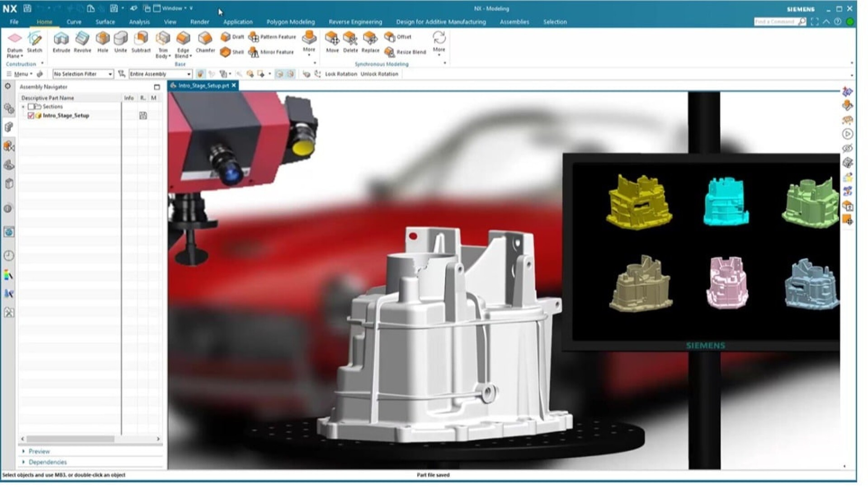Select the Hole feature tool
The image size is (868, 487).
(103, 42)
